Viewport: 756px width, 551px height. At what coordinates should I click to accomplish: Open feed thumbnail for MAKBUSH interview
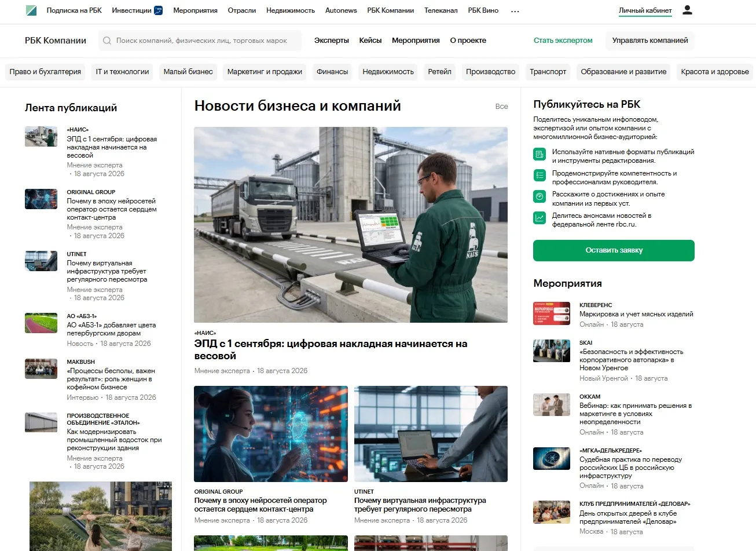click(41, 368)
